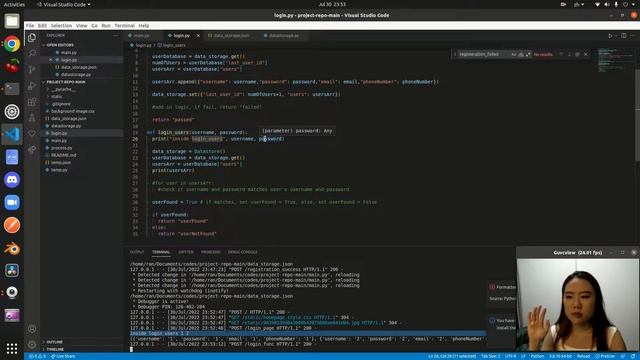The width and height of the screenshot is (640, 360).
Task: Toggle Find in Selection in find widget
Action: point(577,54)
